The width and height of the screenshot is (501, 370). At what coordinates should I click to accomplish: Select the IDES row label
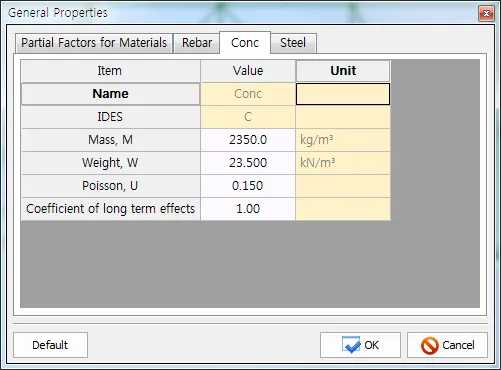(110, 117)
